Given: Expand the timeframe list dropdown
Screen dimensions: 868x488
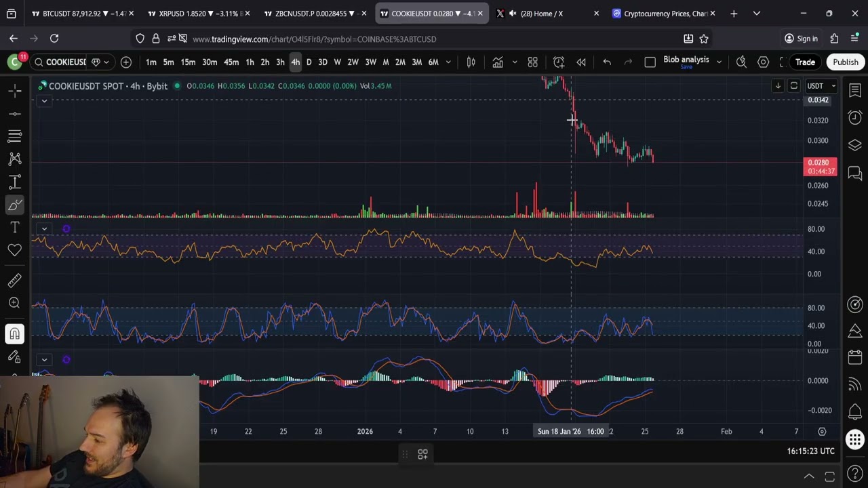Looking at the screenshot, I should tap(448, 62).
